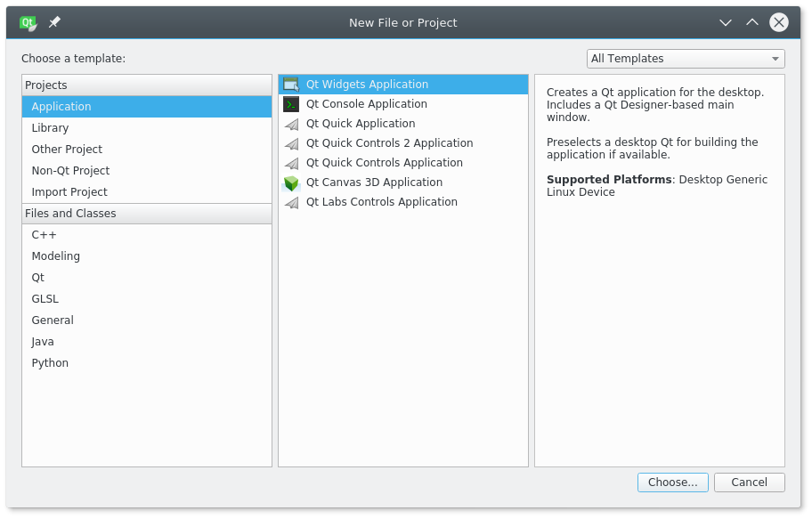Select Other Project category
The width and height of the screenshot is (812, 519).
pos(67,150)
